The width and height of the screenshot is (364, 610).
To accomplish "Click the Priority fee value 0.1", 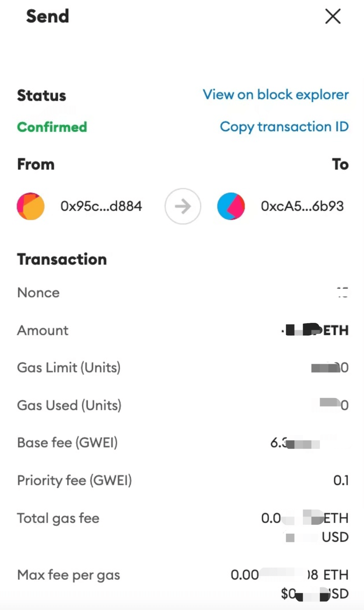I will [341, 481].
